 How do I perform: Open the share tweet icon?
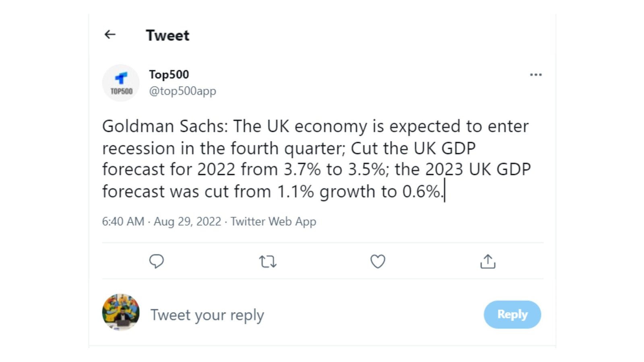click(488, 261)
